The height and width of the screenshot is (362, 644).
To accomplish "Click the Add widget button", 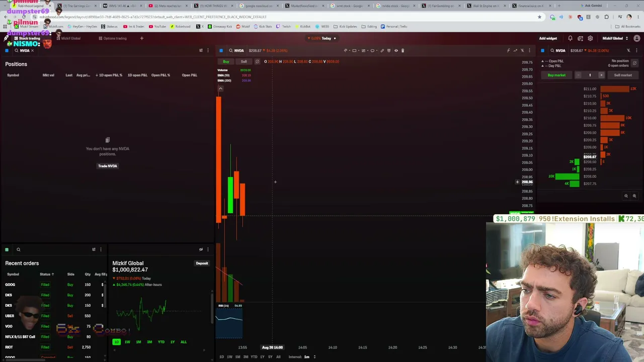I will (x=548, y=38).
